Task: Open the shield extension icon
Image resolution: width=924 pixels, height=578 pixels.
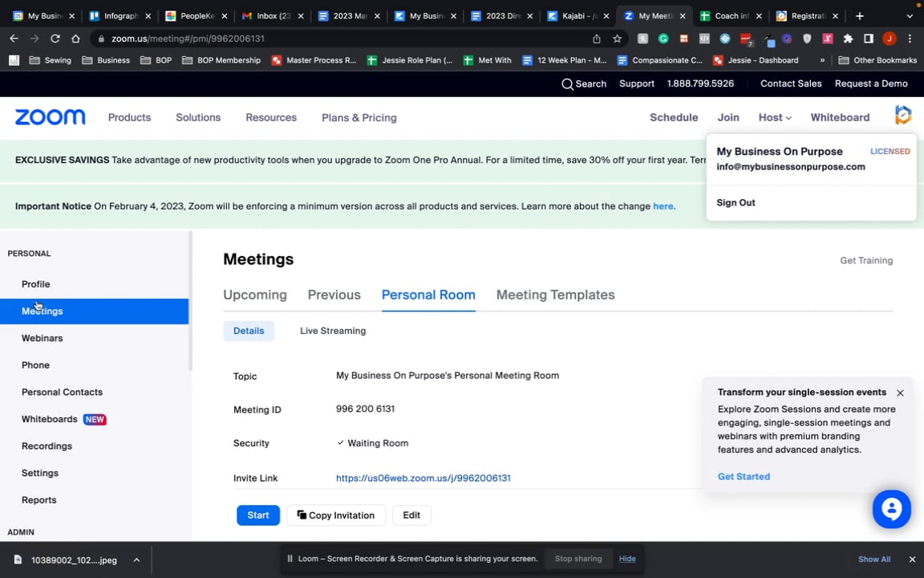Action: [807, 39]
